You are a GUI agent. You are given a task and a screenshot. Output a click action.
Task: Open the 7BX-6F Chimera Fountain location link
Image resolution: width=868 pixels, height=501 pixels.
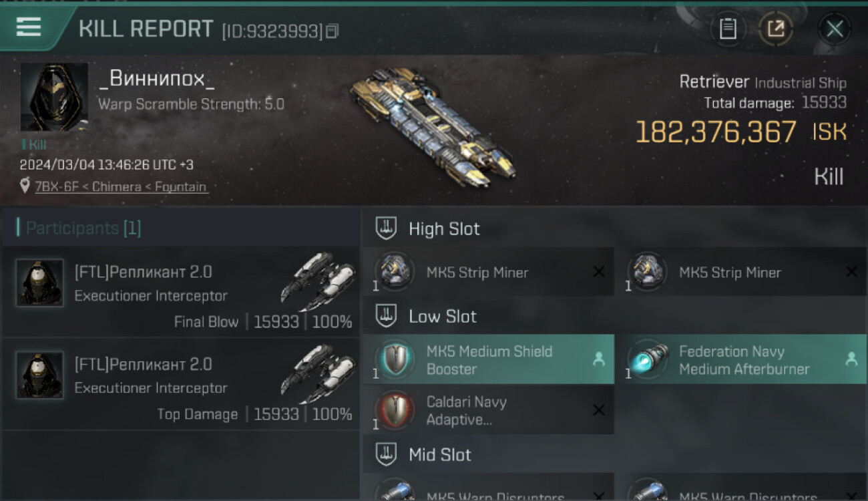[x=121, y=187]
